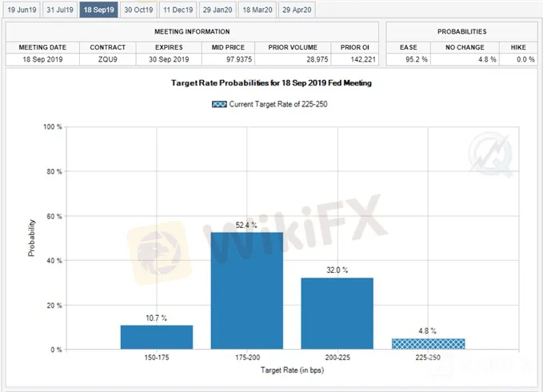543x392 pixels.
Task: Click the '32.0 %' bar label
Action: click(x=337, y=270)
